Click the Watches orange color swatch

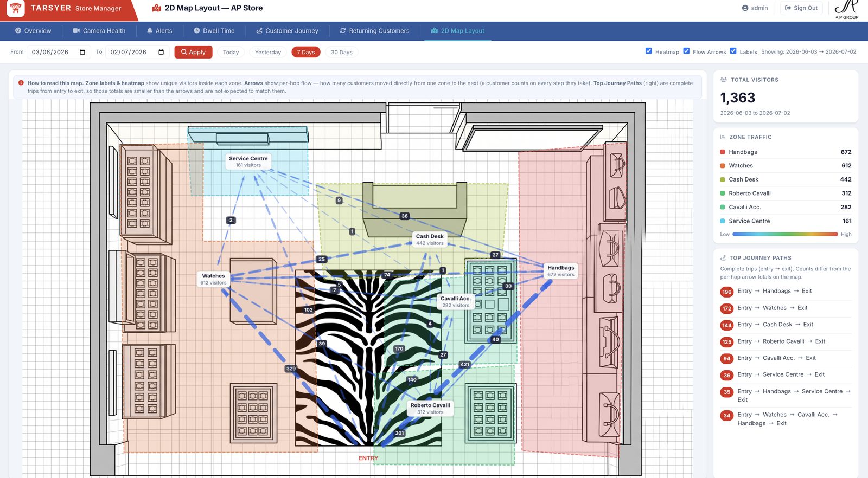(723, 166)
